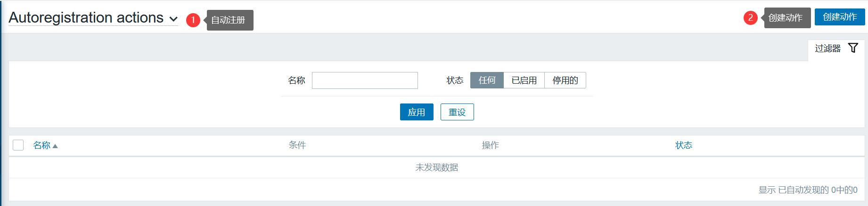
Task: Tick the select-all checkbox in table header
Action: pos(18,145)
